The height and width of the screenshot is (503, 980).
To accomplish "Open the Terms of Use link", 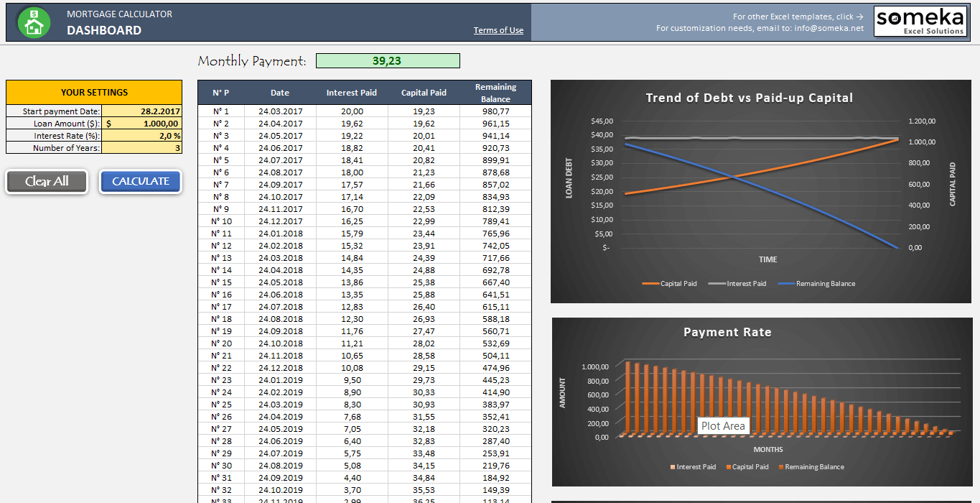I will coord(498,29).
